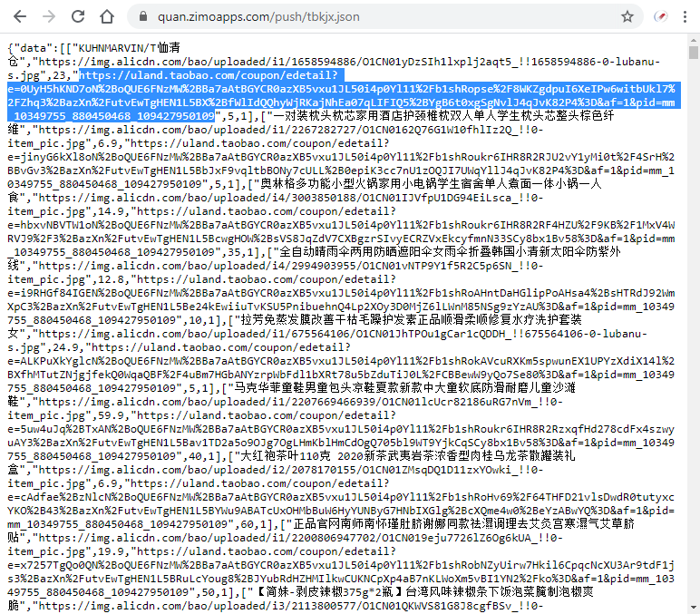Open the browser home page
This screenshot has width=700, height=614.
107,17
